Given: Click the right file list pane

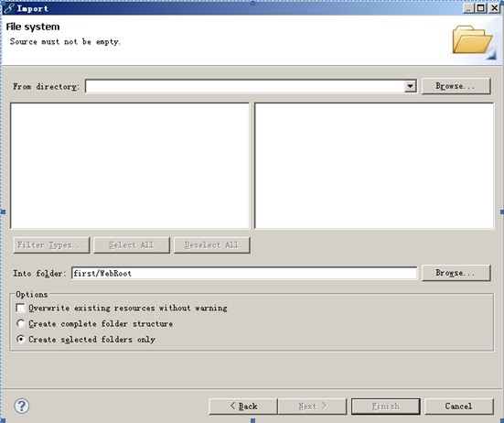Looking at the screenshot, I should tap(374, 166).
